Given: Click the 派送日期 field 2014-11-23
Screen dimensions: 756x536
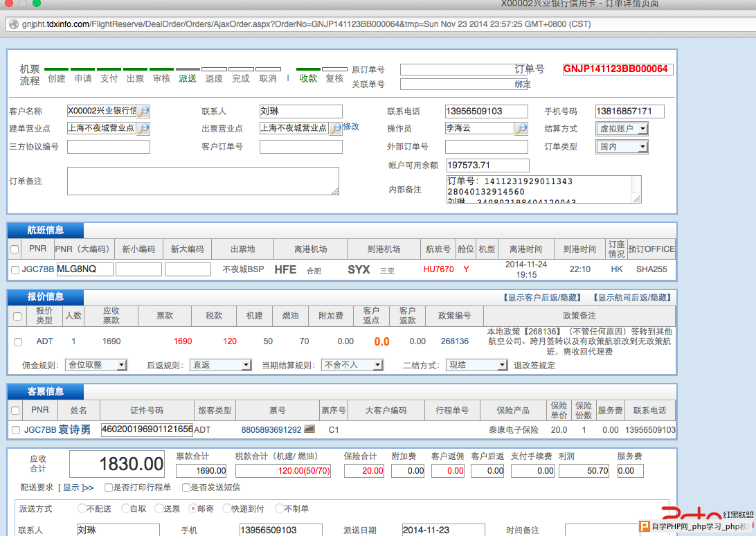Looking at the screenshot, I should (444, 530).
